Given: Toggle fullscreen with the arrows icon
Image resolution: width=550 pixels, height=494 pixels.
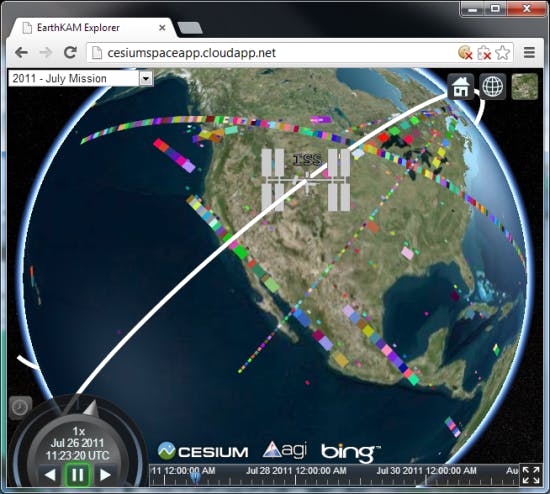Looking at the screenshot, I should [531, 475].
